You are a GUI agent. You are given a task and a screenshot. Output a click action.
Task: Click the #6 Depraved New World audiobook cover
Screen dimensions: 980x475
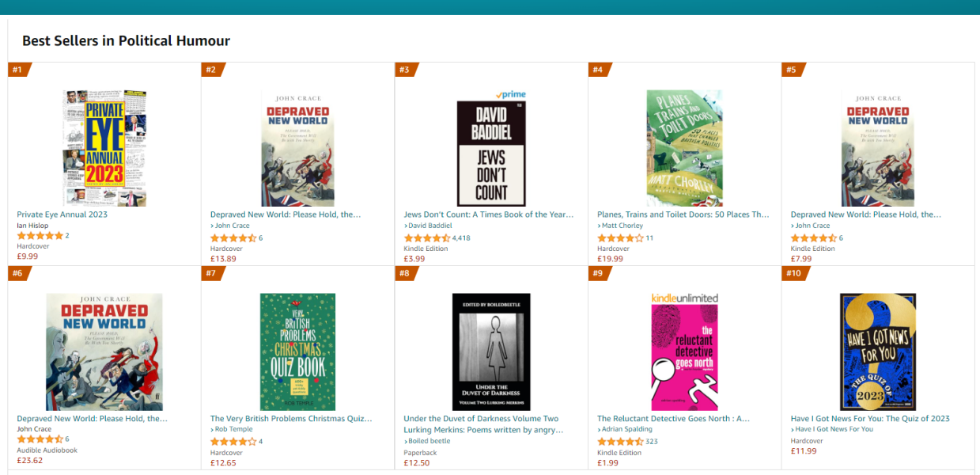point(104,351)
